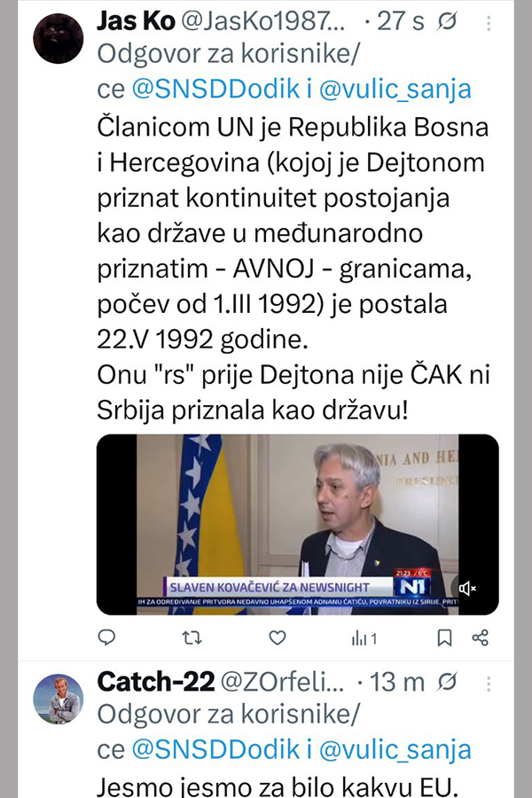Retweet Jas Ko's post

click(x=192, y=638)
